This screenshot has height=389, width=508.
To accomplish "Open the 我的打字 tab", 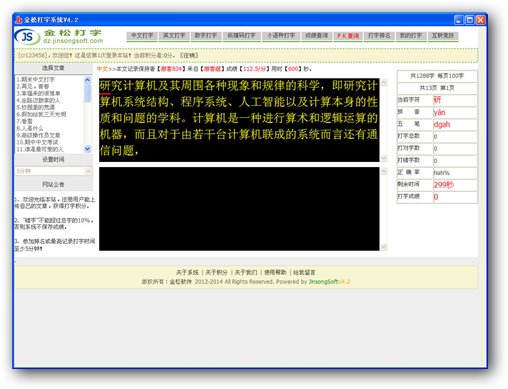I will pyautogui.click(x=411, y=36).
